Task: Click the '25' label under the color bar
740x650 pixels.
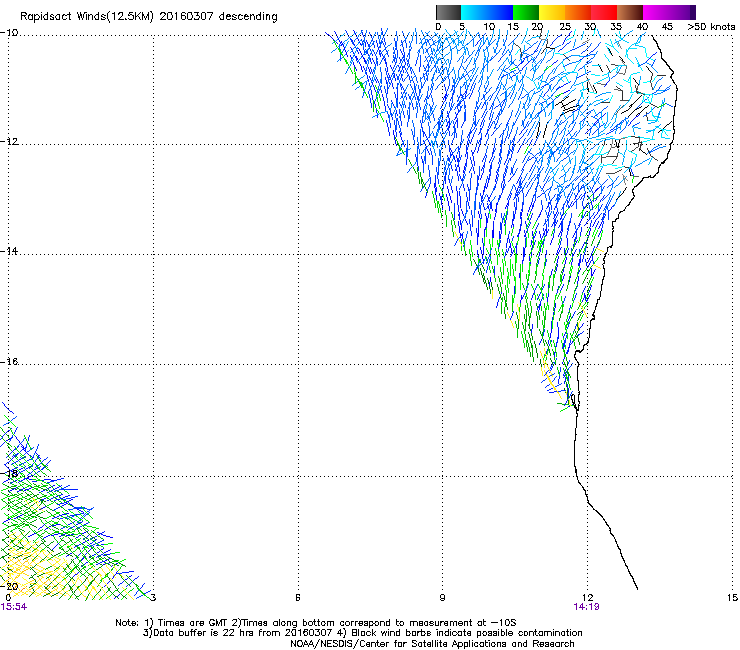Action: click(565, 27)
